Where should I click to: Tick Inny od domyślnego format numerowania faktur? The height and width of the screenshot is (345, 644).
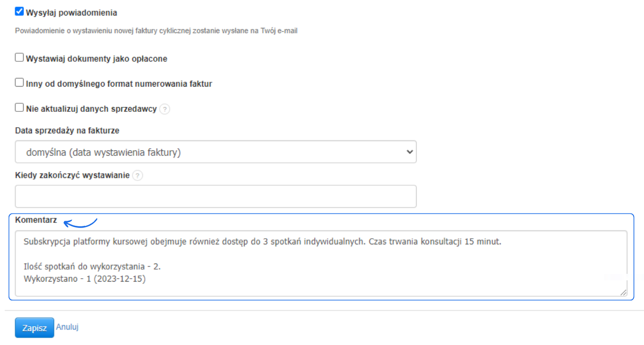click(19, 83)
